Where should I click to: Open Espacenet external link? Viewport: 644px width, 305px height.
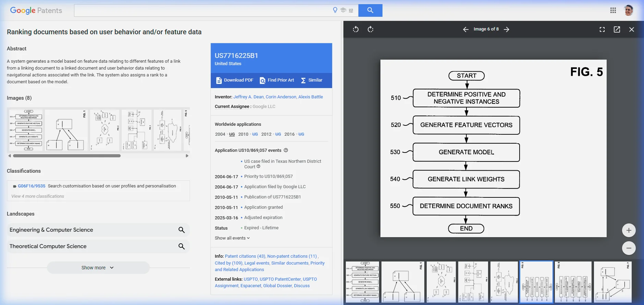tap(251, 286)
